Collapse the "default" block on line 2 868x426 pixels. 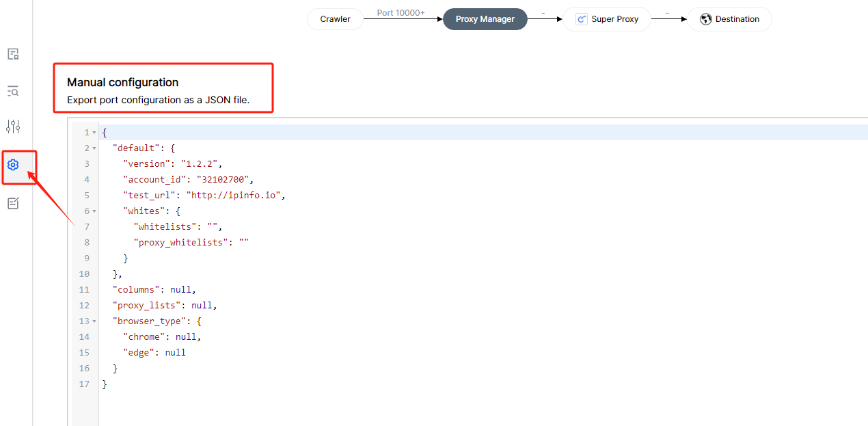94,148
